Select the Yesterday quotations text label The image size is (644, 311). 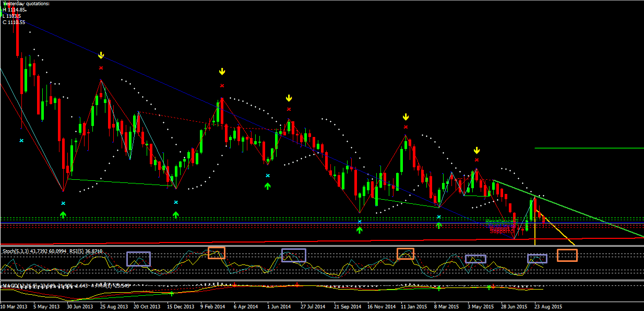26,4
